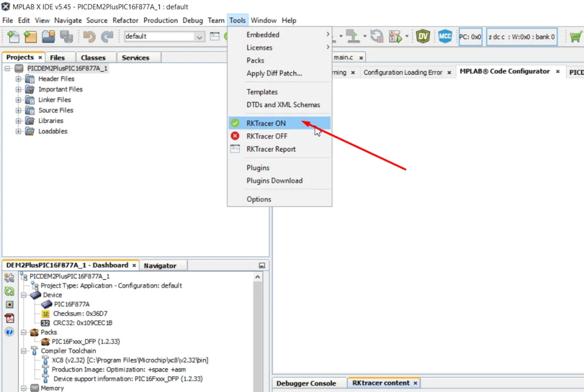Open Options in the Tools menu

click(x=279, y=199)
